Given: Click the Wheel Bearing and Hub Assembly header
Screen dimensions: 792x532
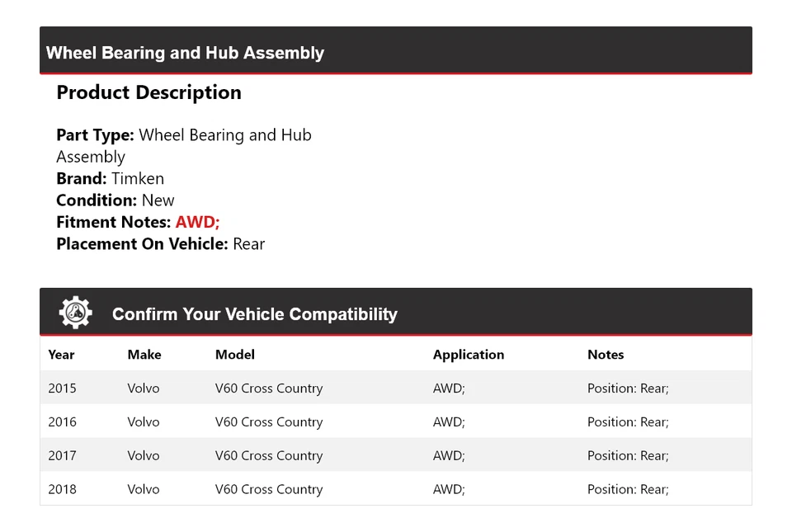Looking at the screenshot, I should pos(185,53).
